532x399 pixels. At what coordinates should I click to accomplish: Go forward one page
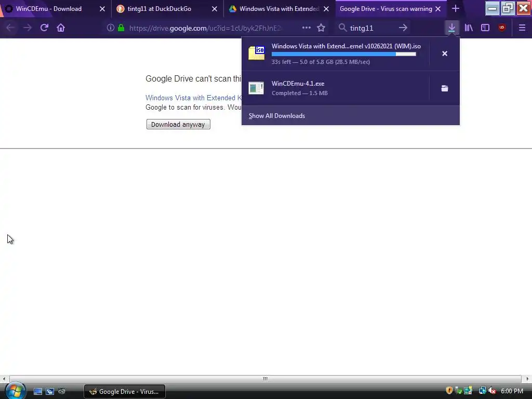point(27,28)
